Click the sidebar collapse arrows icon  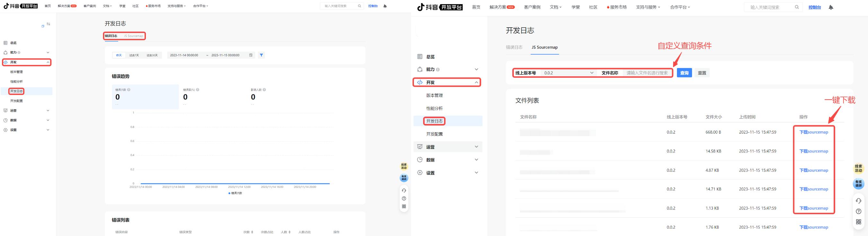pos(48,24)
